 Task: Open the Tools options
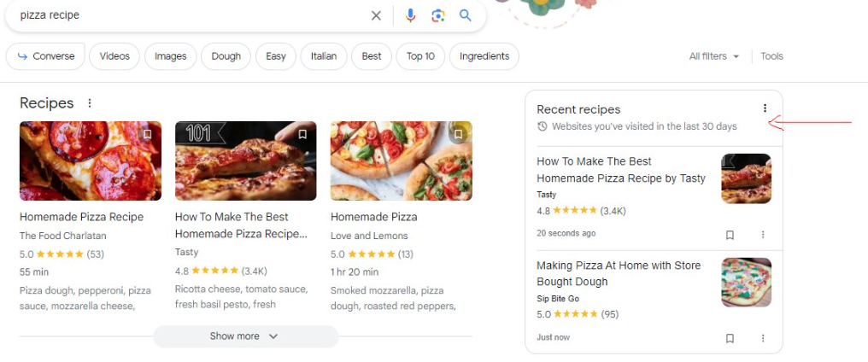(771, 56)
